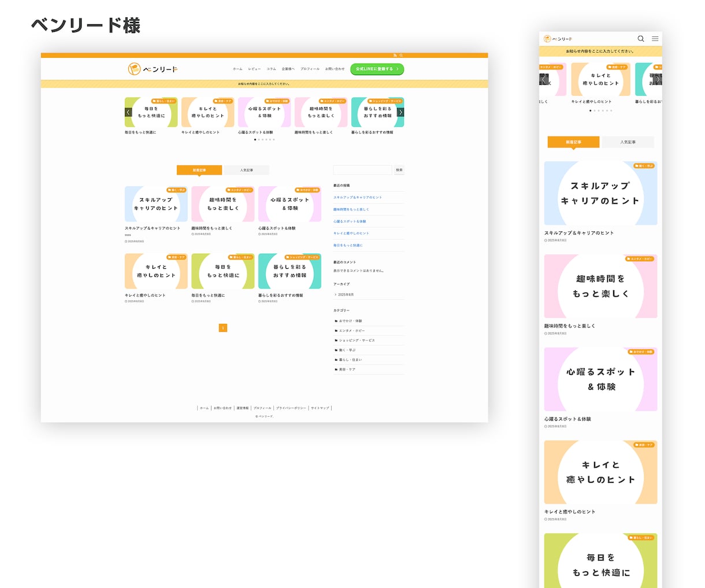The width and height of the screenshot is (705, 588).
Task: Click footer link プロフィール
Action: point(262,408)
